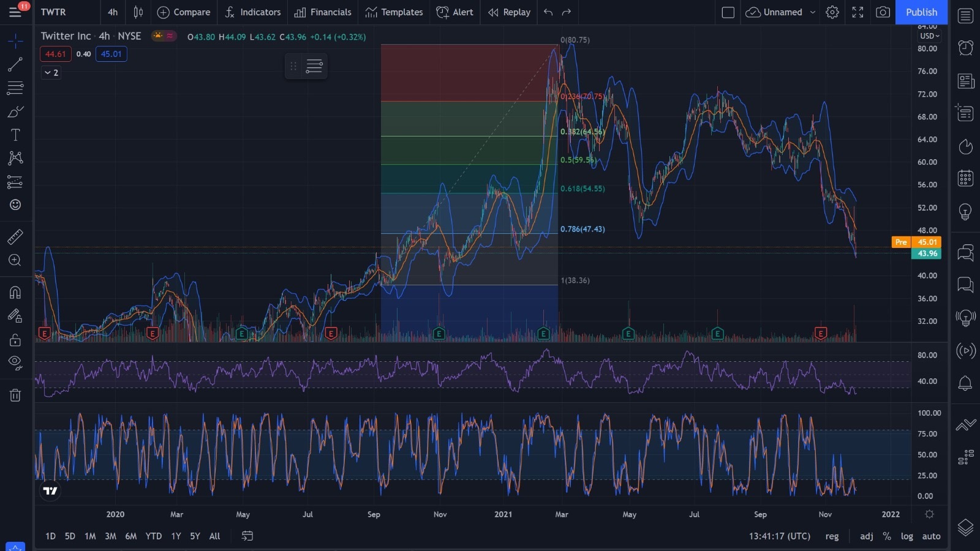Activate the zoom in tool
Image resolution: width=980 pixels, height=551 pixels.
pos(15,260)
